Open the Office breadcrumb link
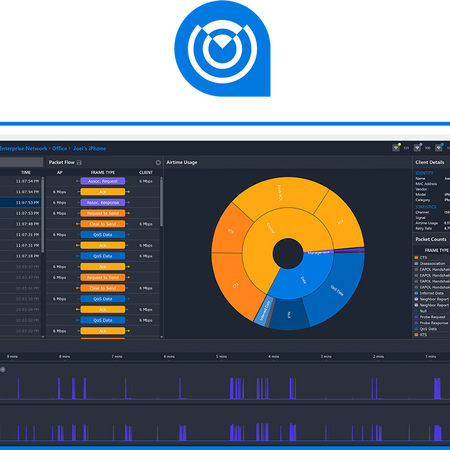 (60, 148)
